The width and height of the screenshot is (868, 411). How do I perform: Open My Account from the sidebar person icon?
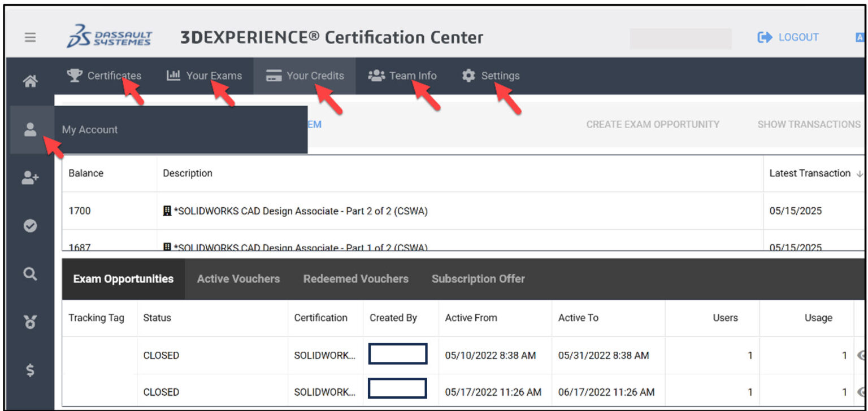click(30, 130)
